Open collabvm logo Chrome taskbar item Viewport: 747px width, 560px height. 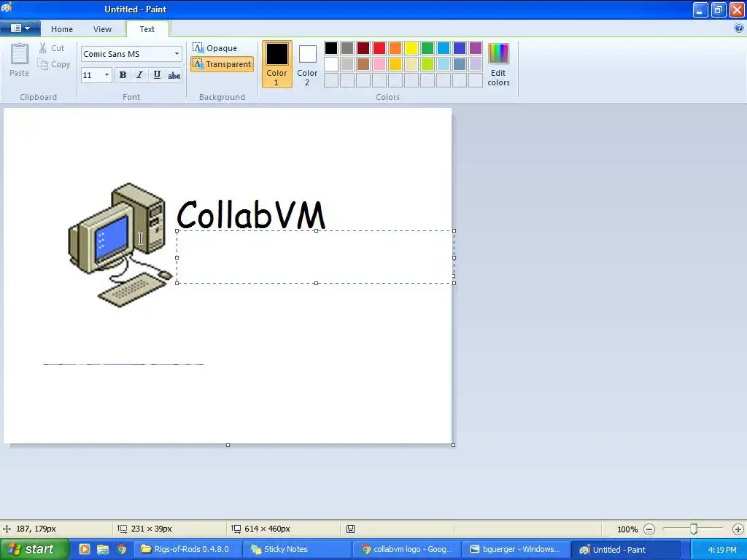(x=407, y=549)
